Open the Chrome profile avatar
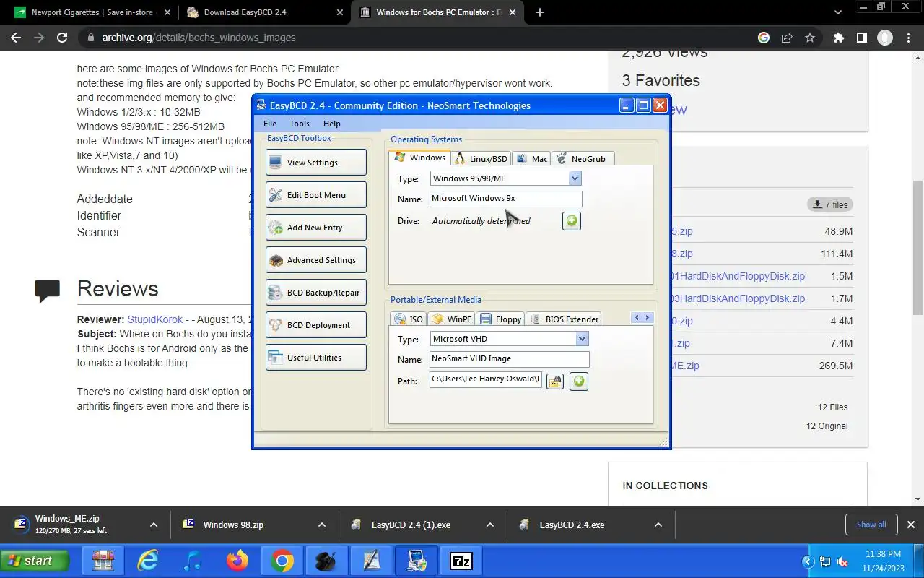The image size is (924, 578). pyautogui.click(x=885, y=38)
